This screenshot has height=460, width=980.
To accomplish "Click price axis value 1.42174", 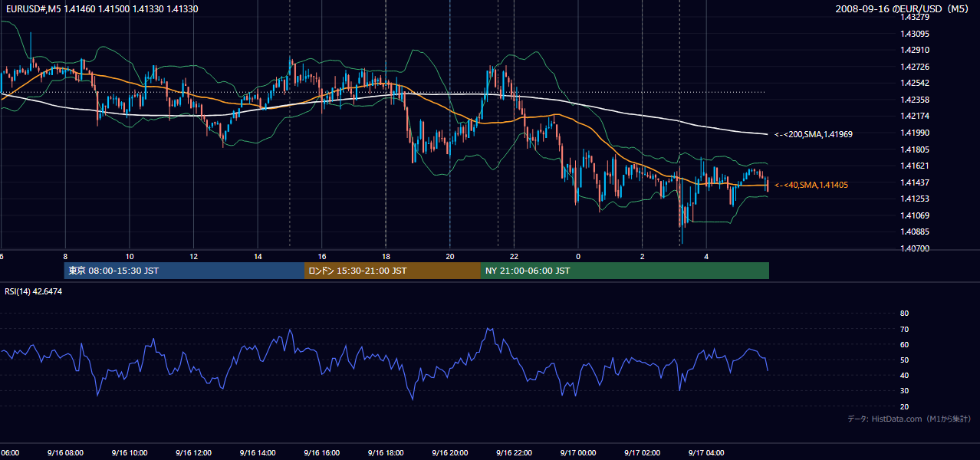I will point(915,117).
